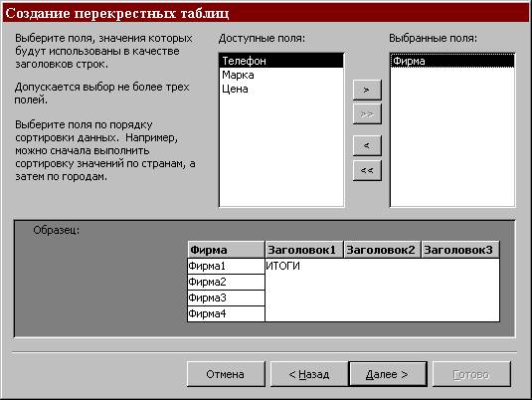Viewport: 532px width, 400px height.
Task: Click the Доступные поля label
Action: (x=262, y=39)
